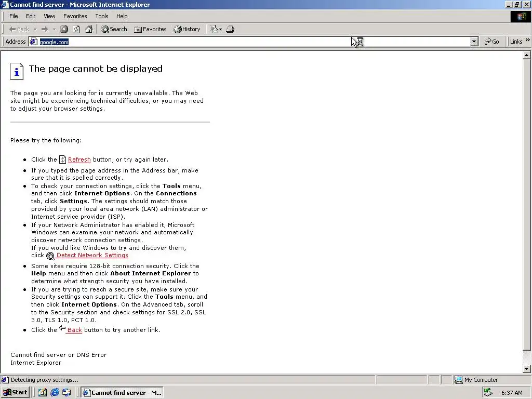Click the page icon in the address bar
This screenshot has height=399, width=532.
pyautogui.click(x=34, y=42)
